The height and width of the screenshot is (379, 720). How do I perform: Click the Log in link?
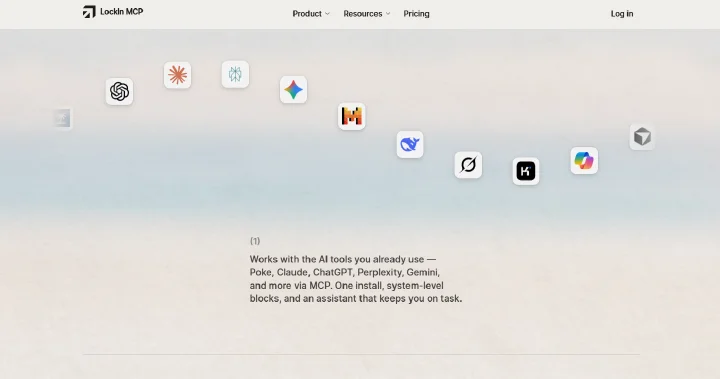[x=622, y=14]
